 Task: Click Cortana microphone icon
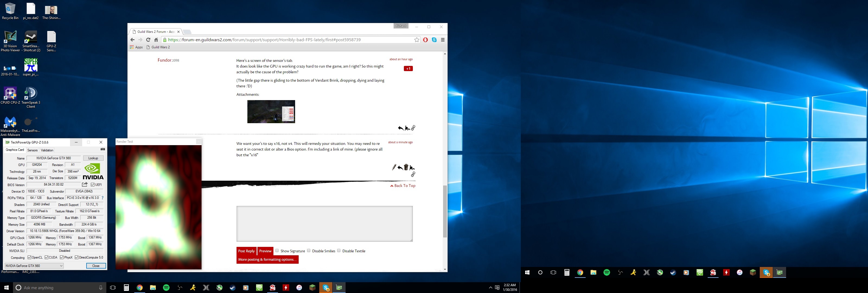coord(100,288)
